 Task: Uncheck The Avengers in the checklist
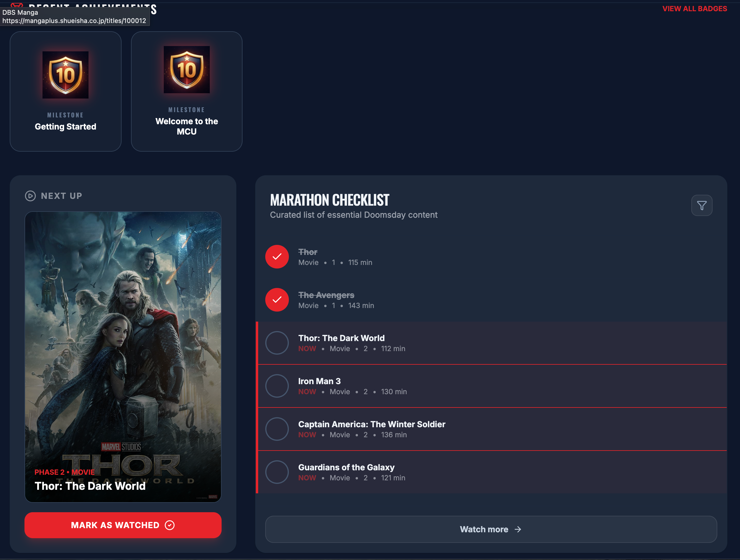coord(277,300)
